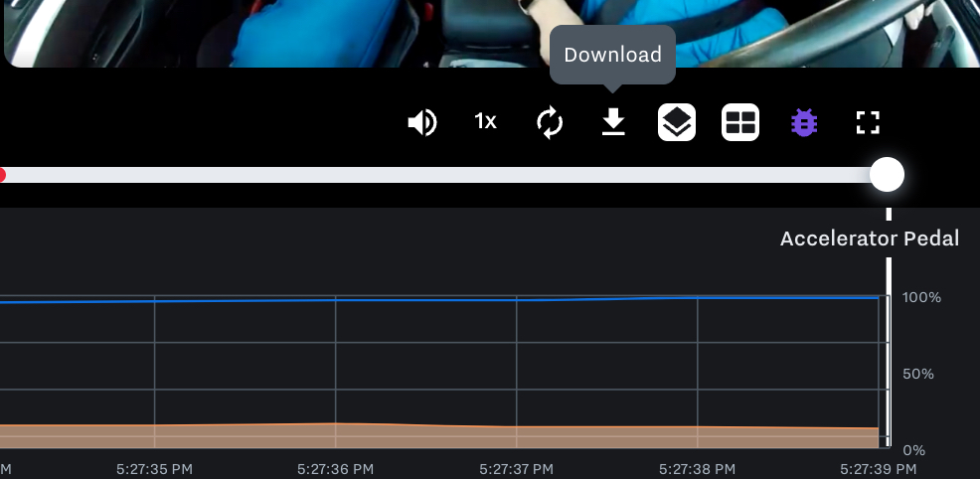Click the 50% axis label
The height and width of the screenshot is (479, 980).
[918, 374]
